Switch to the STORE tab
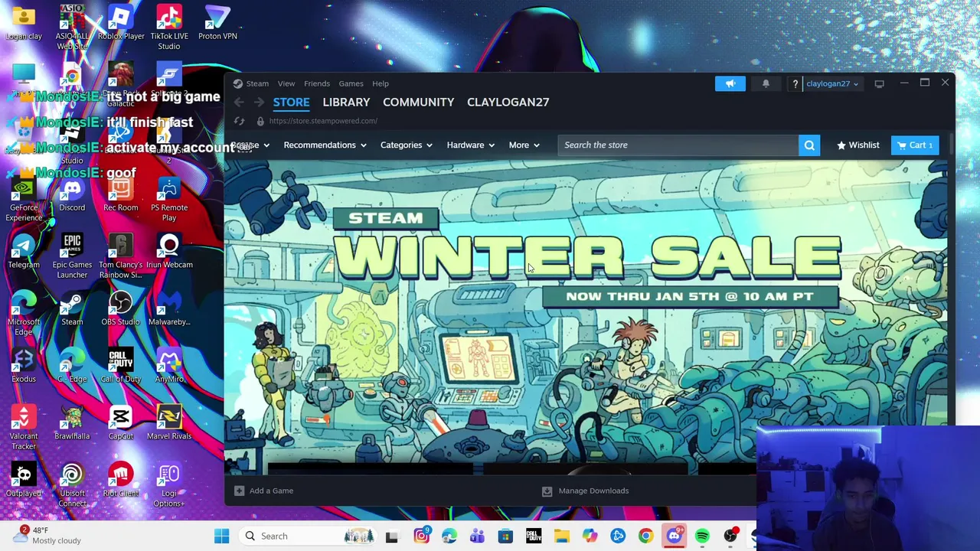Viewport: 980px width, 551px height. click(x=291, y=102)
